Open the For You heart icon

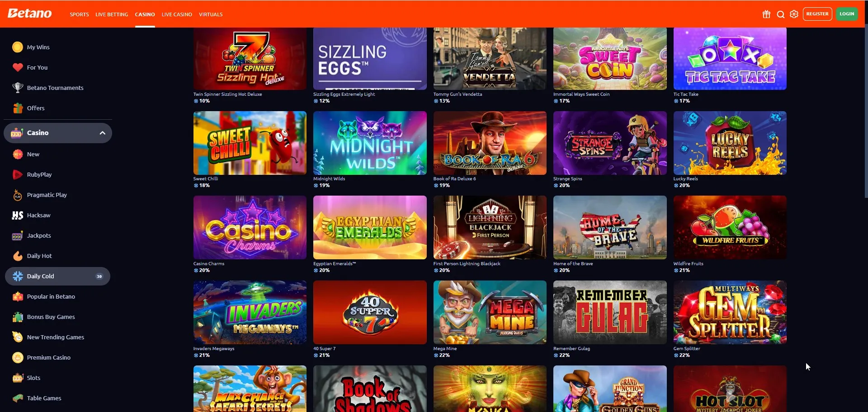18,67
